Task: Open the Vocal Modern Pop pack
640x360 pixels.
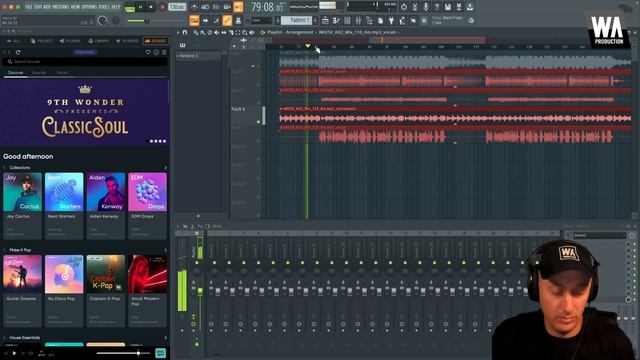Action: [147, 290]
